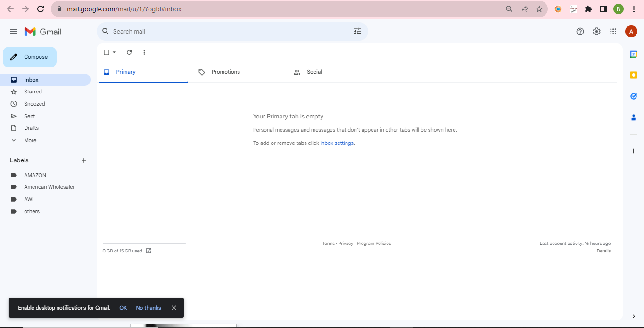Bookmark this page with star icon
Viewport: 644px width, 328px height.
pos(539,9)
